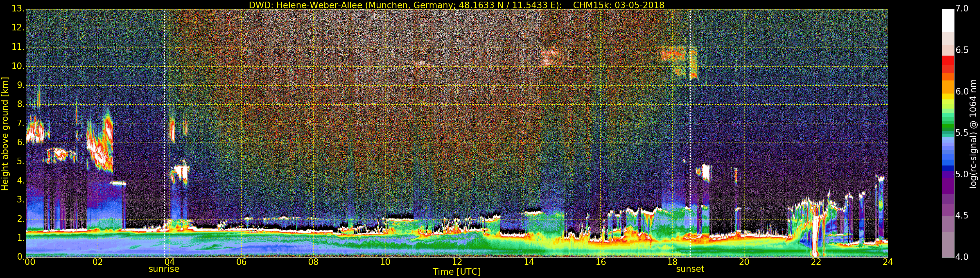Image resolution: width=980 pixels, height=278 pixels.
Task: Click the time axis tick '24'
Action: [x=888, y=262]
